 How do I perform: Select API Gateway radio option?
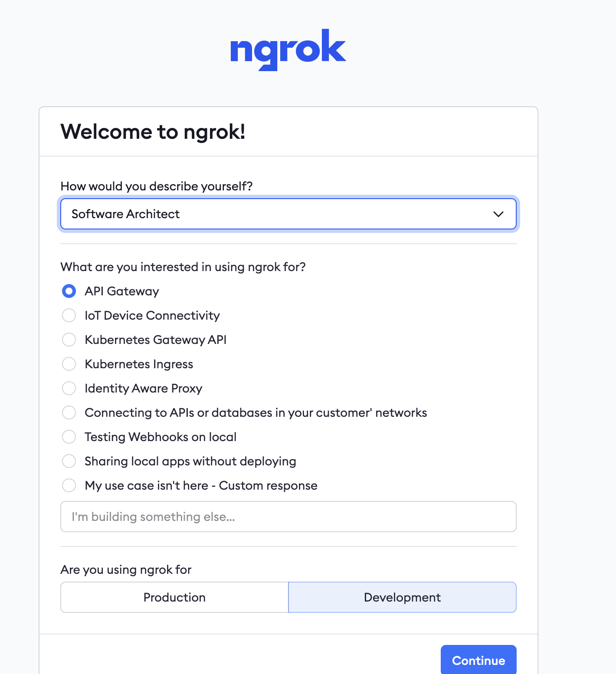[69, 291]
